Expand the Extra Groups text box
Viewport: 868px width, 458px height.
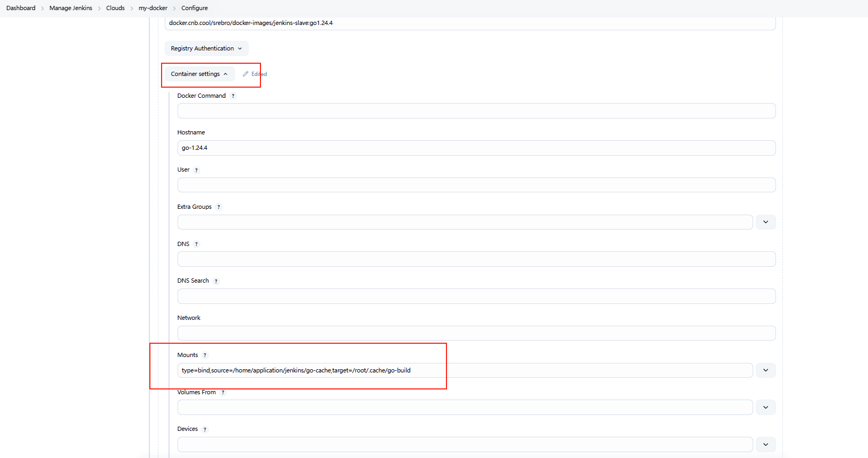[x=765, y=222]
